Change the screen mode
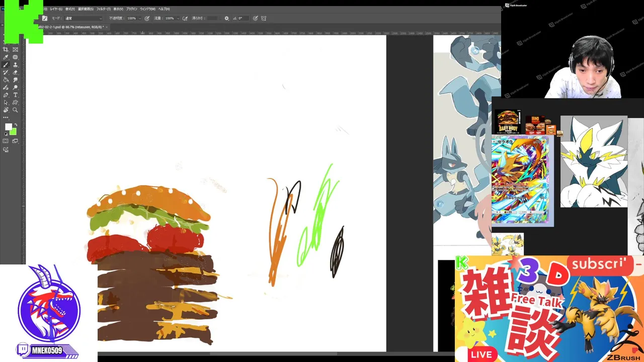Image resolution: width=644 pixels, height=362 pixels. coord(15,141)
